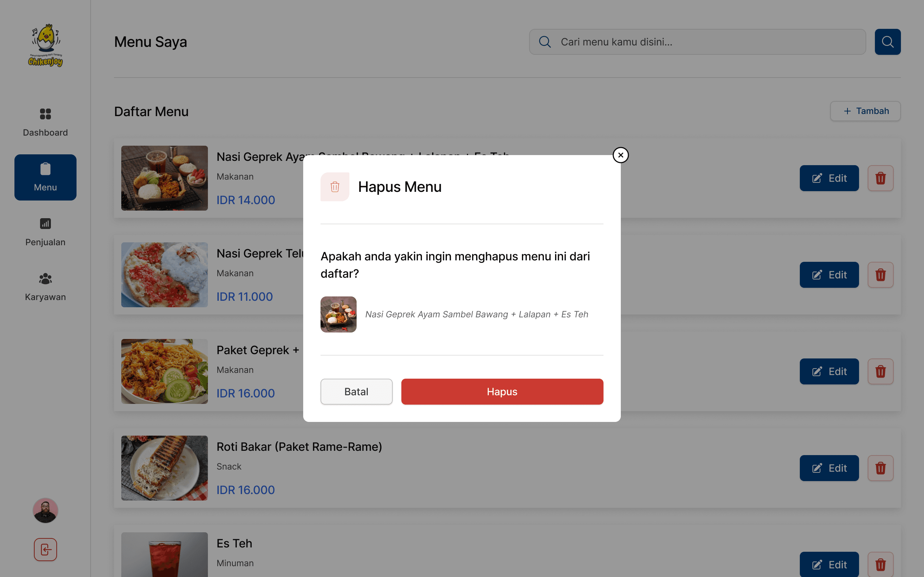Click the Chikenjoy logo
Screen dimensions: 924x577
[x=45, y=45]
